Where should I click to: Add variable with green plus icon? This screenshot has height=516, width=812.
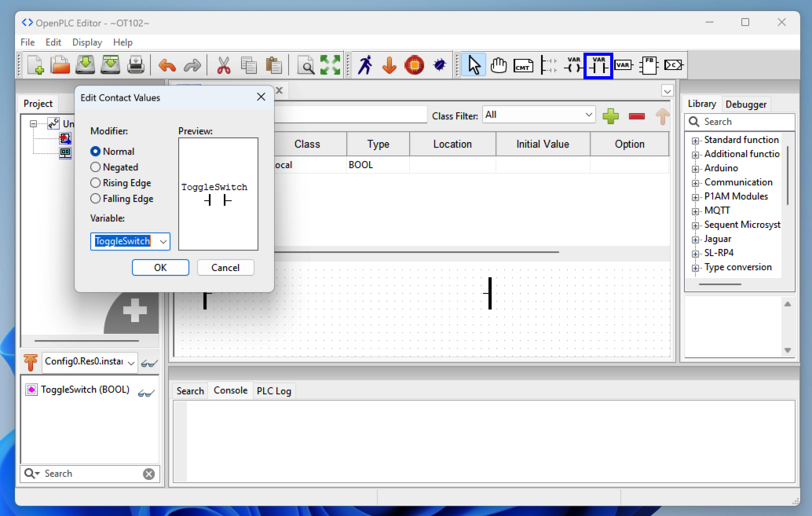click(611, 116)
